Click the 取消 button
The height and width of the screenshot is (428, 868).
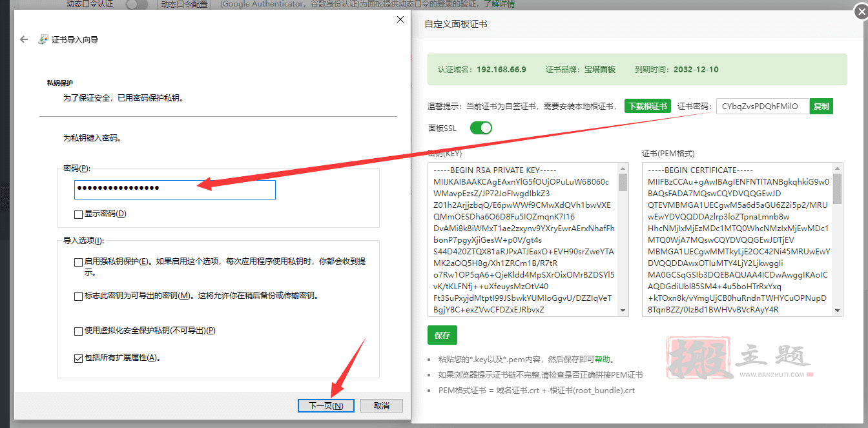pos(381,405)
